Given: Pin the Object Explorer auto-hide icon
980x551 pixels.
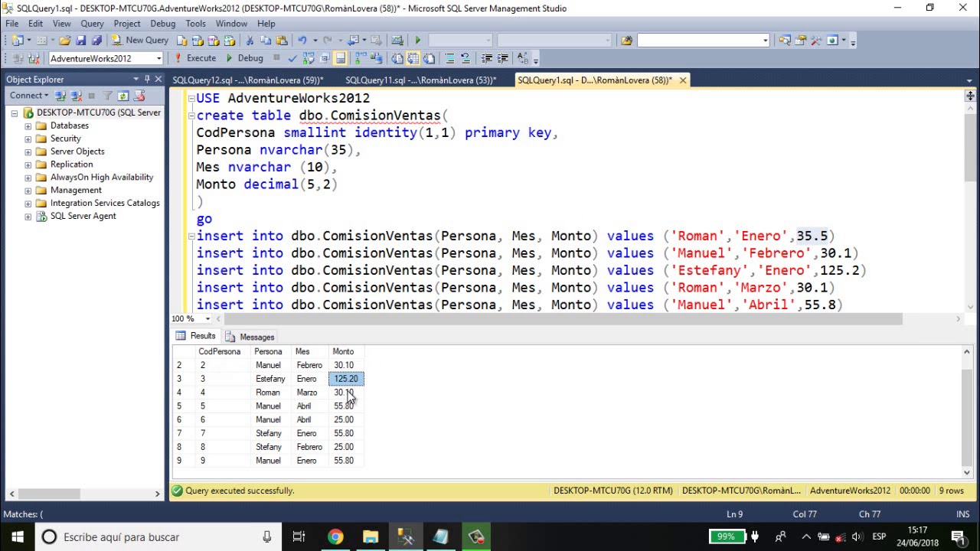Looking at the screenshot, I should click(147, 79).
